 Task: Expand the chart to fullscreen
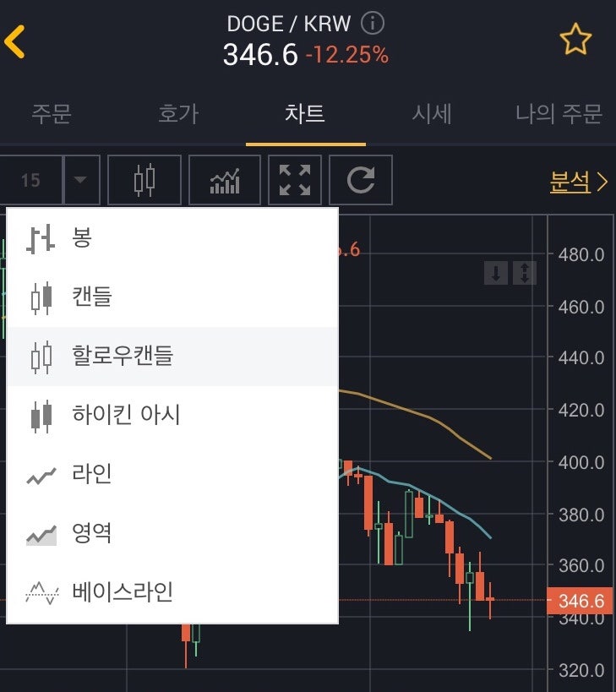(x=295, y=180)
